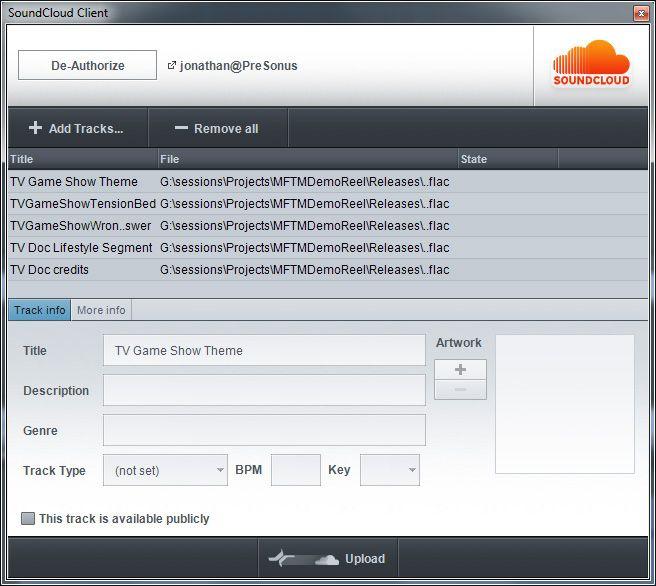Click into the Description field
Screen dimensions: 656x586
pos(264,390)
